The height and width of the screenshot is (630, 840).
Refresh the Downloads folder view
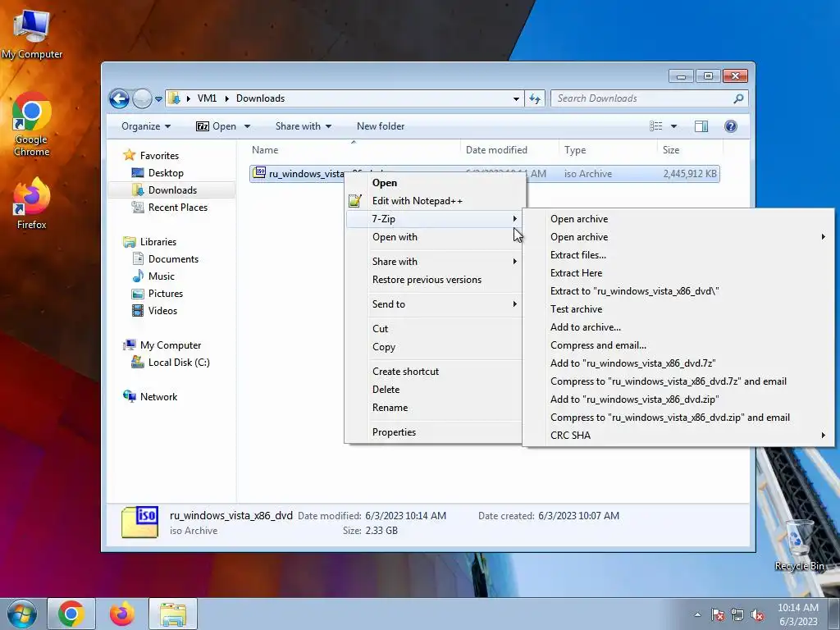coord(535,98)
